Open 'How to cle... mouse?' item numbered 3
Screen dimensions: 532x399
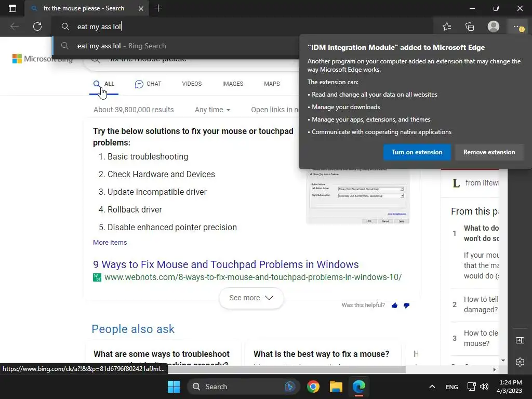481,338
